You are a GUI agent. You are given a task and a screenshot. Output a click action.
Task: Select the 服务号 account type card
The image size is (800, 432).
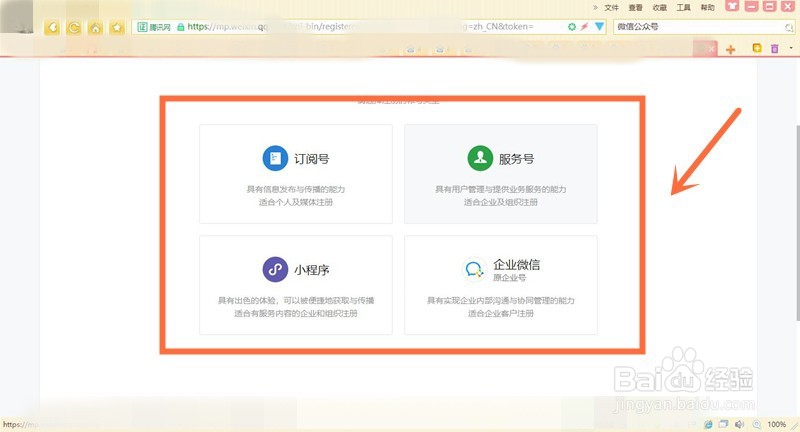501,174
